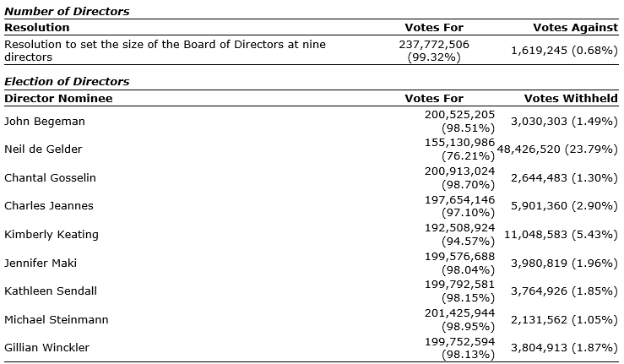Select the Michael Steinmann nominee name
This screenshot has width=624, height=364.
point(56,319)
